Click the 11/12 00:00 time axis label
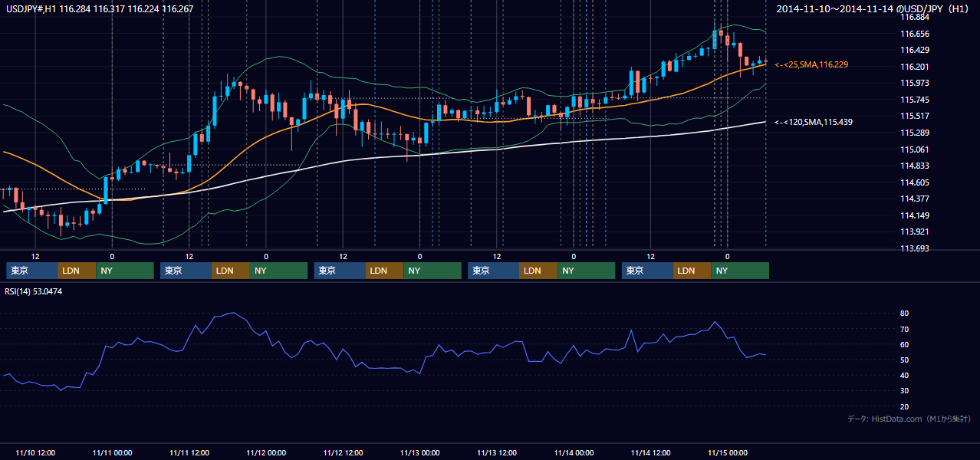980x460 pixels. tap(266, 452)
